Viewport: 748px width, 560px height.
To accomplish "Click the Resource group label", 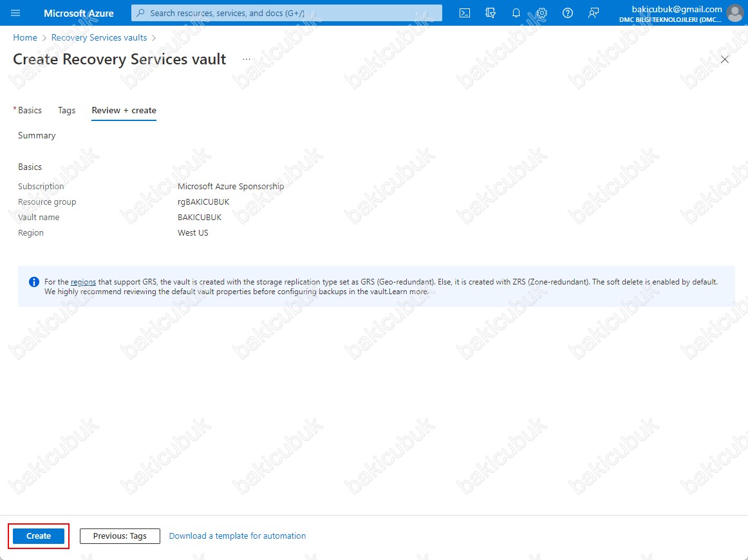I will [x=47, y=201].
